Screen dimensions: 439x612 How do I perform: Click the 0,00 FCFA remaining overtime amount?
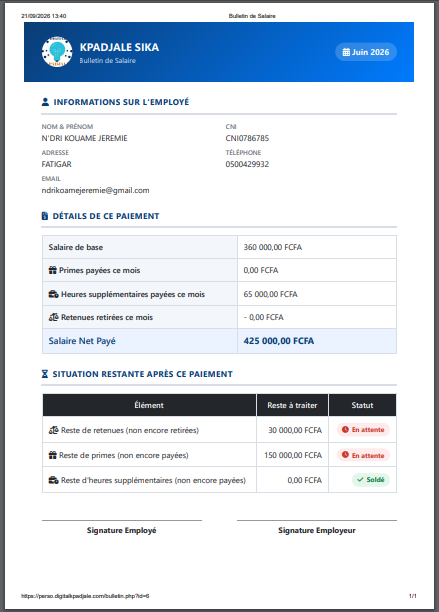tap(305, 480)
